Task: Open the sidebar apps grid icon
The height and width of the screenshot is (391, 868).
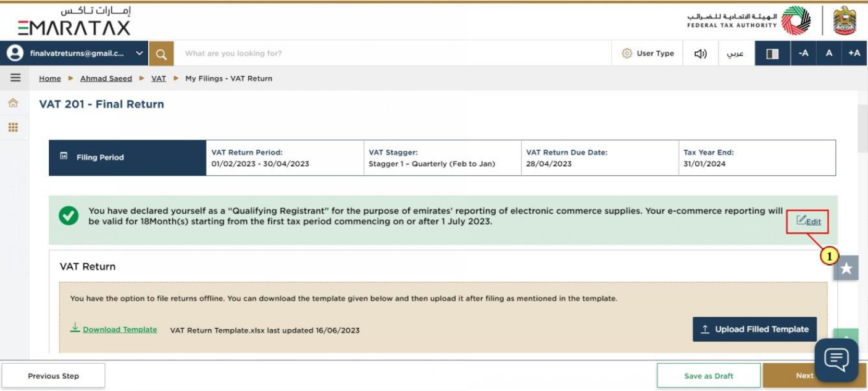Action: pyautogui.click(x=13, y=127)
